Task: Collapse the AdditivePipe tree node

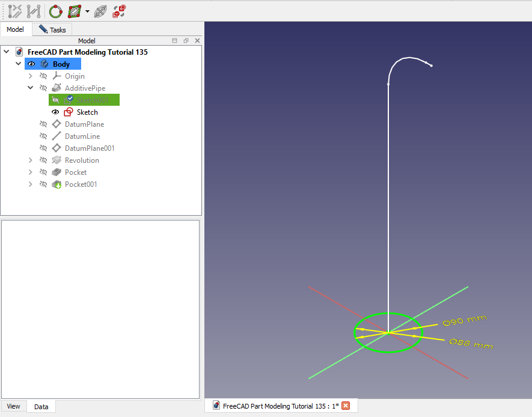Action: click(31, 88)
